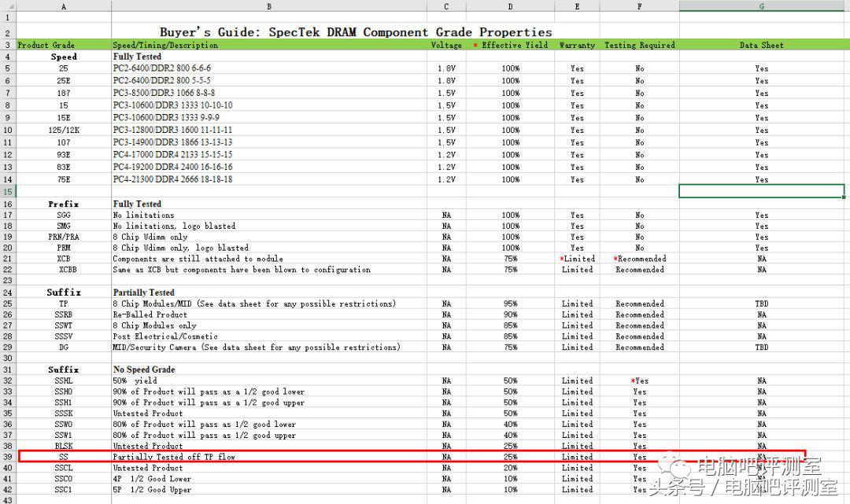Click the No Speed Grade heading cell

coord(269,370)
